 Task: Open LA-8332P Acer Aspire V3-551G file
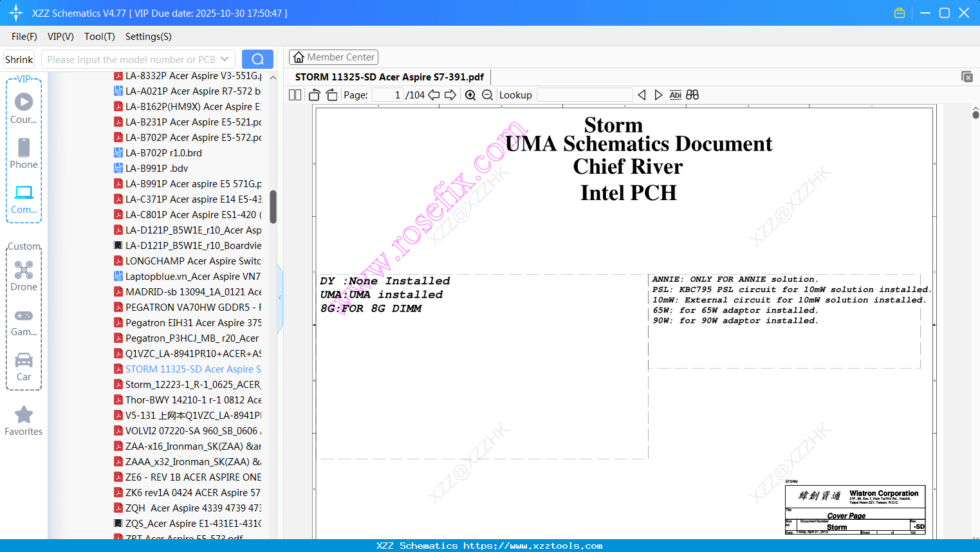coord(188,76)
